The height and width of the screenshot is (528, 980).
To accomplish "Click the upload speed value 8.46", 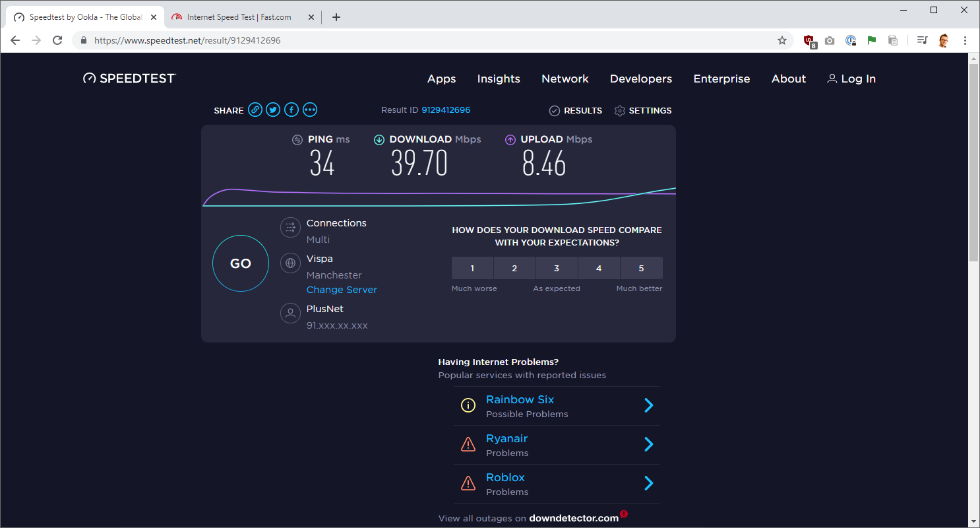I will (x=544, y=163).
